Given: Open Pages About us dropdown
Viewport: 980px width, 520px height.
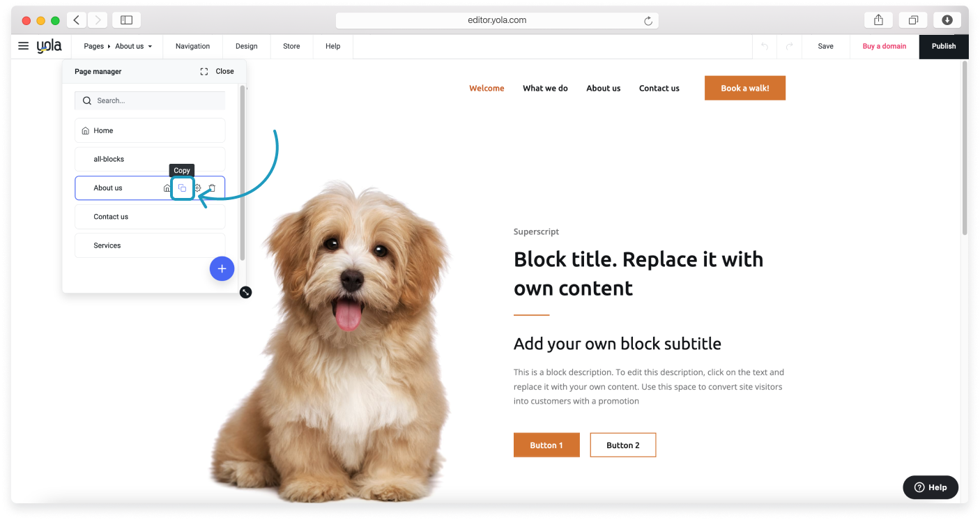Looking at the screenshot, I should (118, 46).
